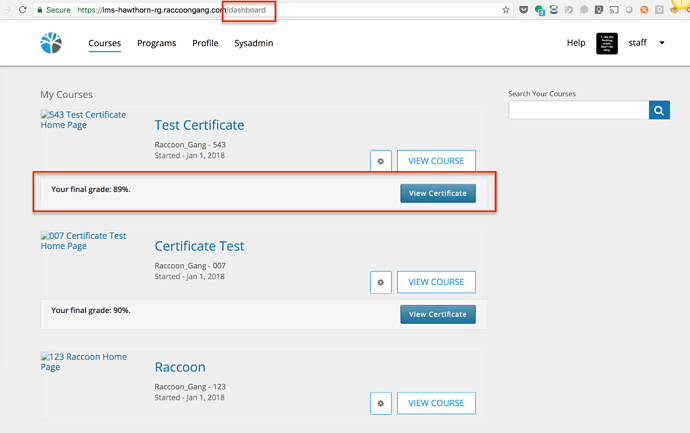Go to the Profile tab
Viewport: 690px width, 433px height.
point(205,44)
